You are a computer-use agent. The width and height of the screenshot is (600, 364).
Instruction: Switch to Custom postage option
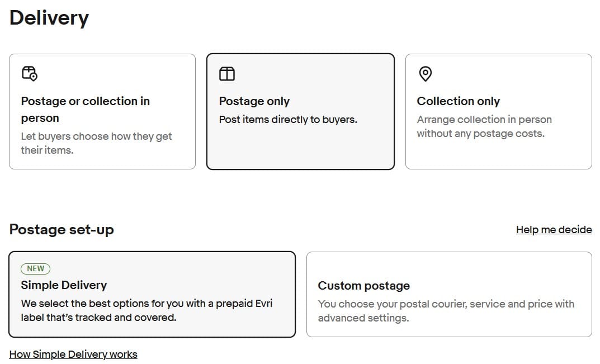pos(449,294)
